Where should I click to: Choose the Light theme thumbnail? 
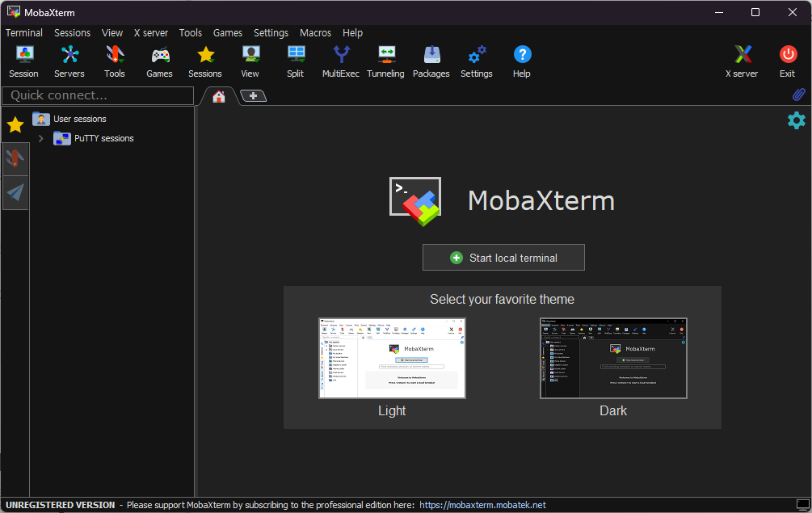(392, 358)
